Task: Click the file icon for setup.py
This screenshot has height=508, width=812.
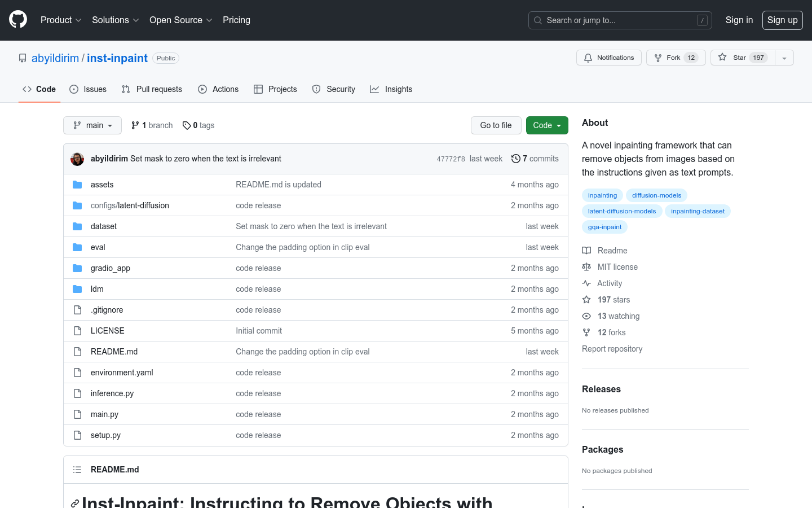Action: pos(77,435)
